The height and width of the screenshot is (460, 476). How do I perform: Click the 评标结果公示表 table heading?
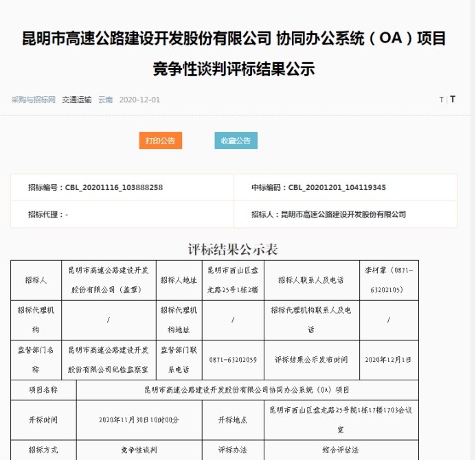click(233, 249)
